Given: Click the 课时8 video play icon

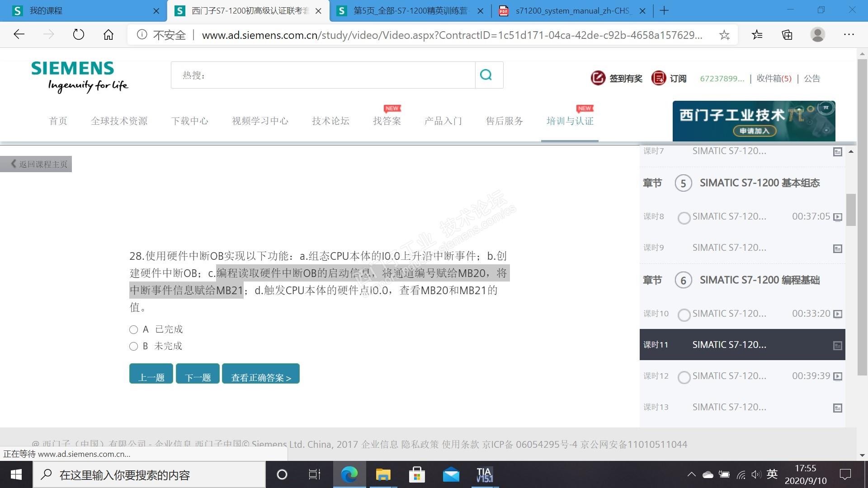Looking at the screenshot, I should (838, 217).
